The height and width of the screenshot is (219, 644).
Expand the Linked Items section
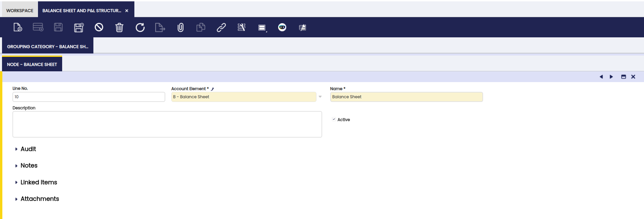39,182
